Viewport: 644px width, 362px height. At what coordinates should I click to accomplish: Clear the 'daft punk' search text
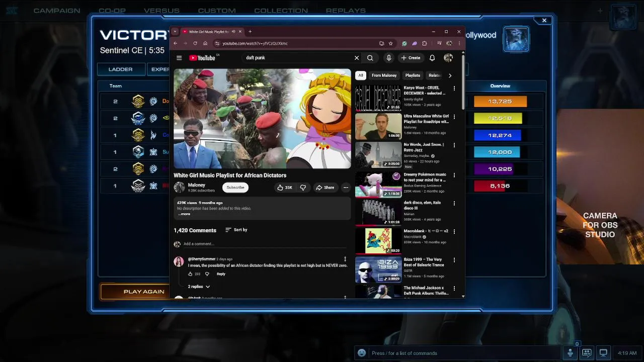point(357,58)
